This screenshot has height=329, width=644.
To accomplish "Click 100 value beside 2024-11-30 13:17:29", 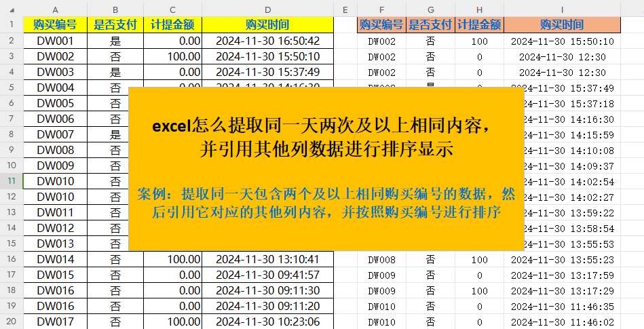I will click(x=479, y=291).
